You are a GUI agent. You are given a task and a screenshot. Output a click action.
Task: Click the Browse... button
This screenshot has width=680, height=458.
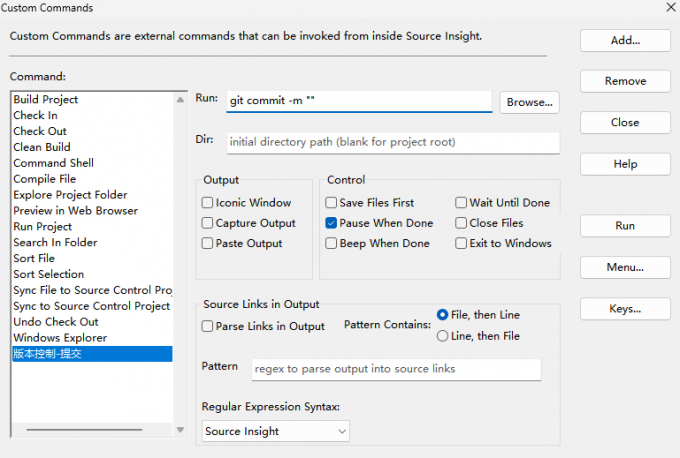point(529,102)
